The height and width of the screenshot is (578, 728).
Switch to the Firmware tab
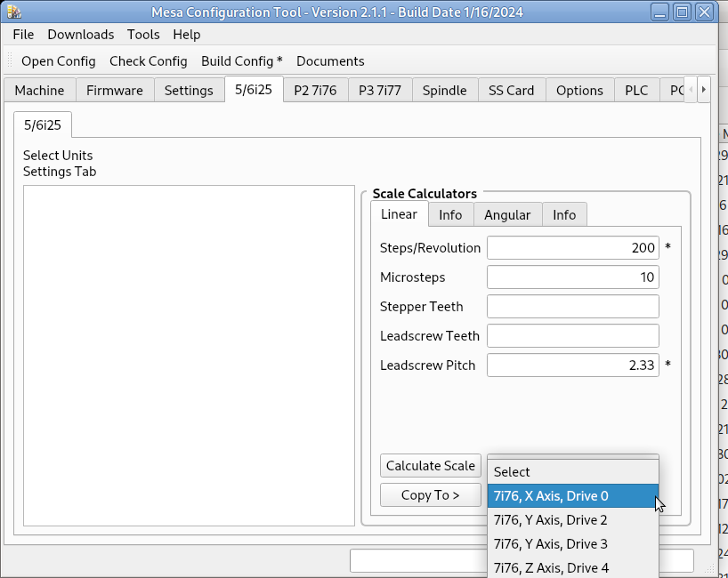[x=115, y=91]
